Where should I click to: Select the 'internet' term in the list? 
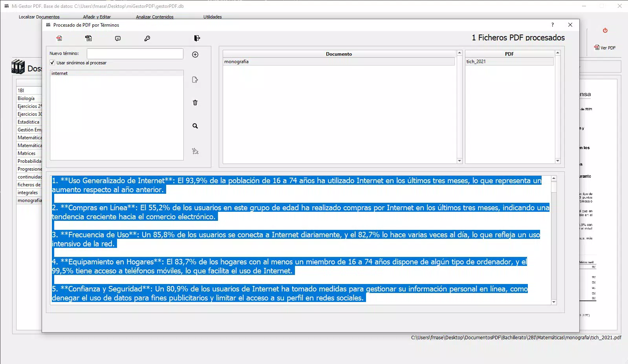[117, 73]
